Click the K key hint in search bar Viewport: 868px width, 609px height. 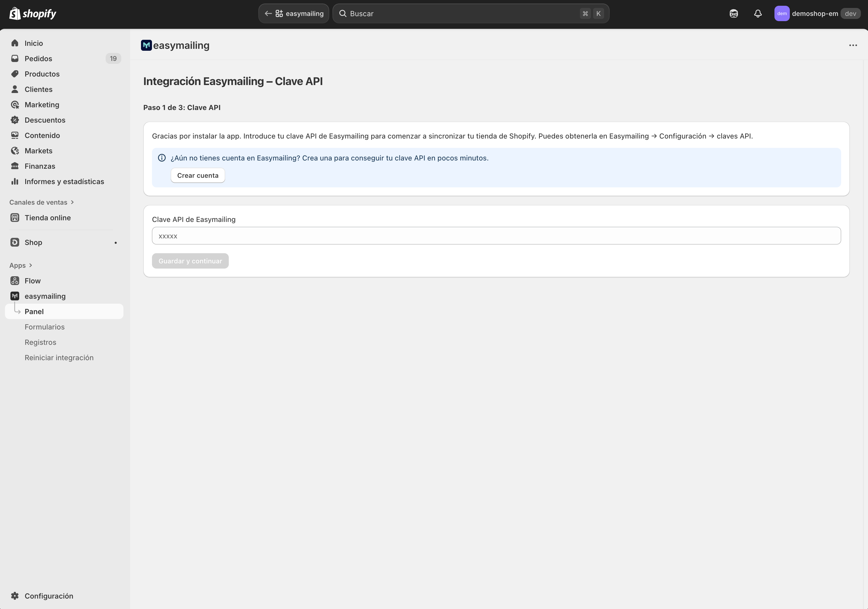pyautogui.click(x=598, y=14)
